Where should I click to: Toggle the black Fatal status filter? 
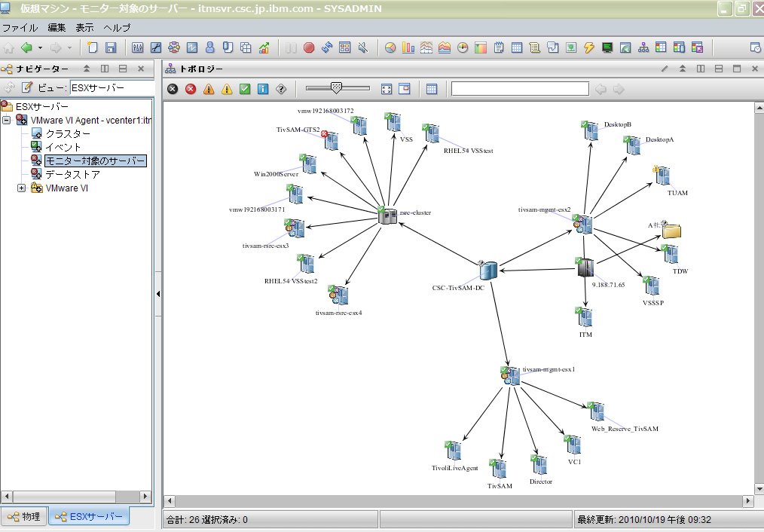pyautogui.click(x=173, y=89)
